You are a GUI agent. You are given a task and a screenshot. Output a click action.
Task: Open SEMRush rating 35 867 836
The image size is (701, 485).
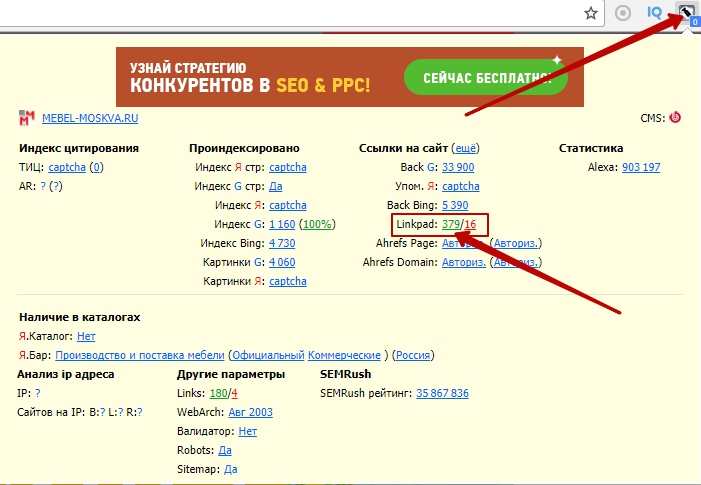pos(443,393)
